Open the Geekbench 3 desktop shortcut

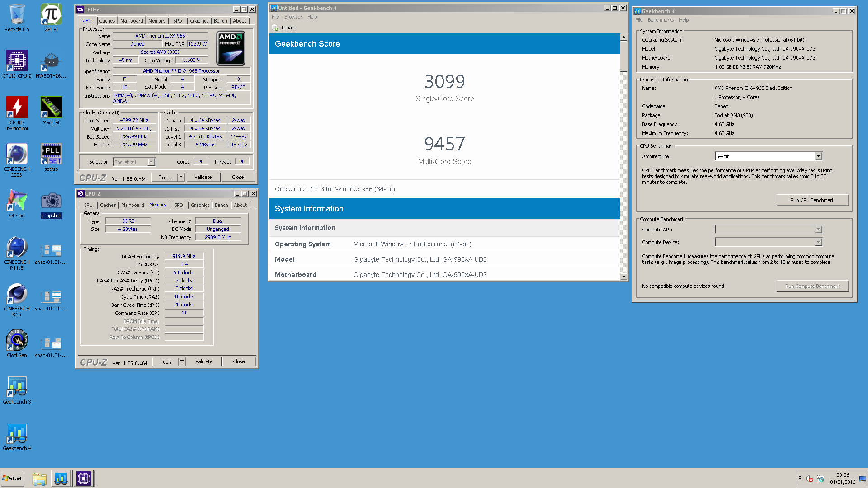click(x=17, y=390)
